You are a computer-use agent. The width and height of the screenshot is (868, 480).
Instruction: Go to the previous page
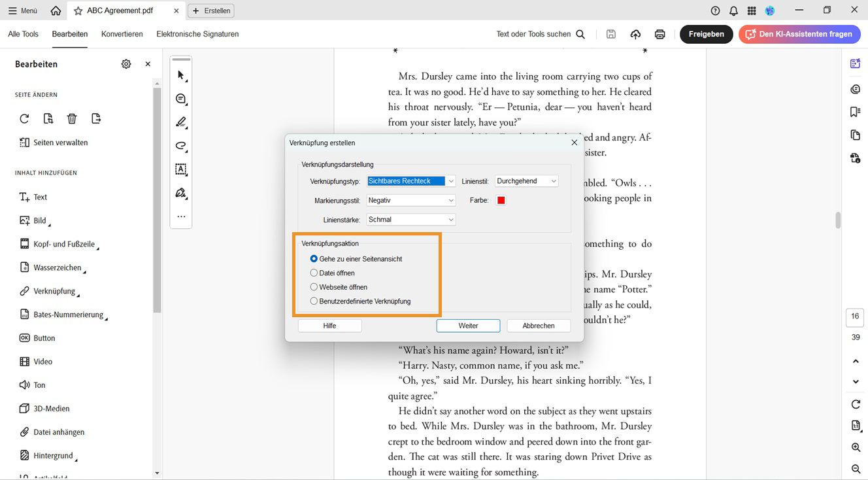pyautogui.click(x=856, y=362)
